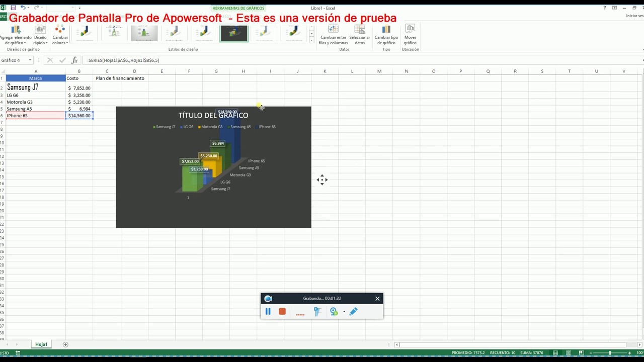The height and width of the screenshot is (362, 644).
Task: Expand the chart styles gallery more arrow
Action: pyautogui.click(x=311, y=40)
